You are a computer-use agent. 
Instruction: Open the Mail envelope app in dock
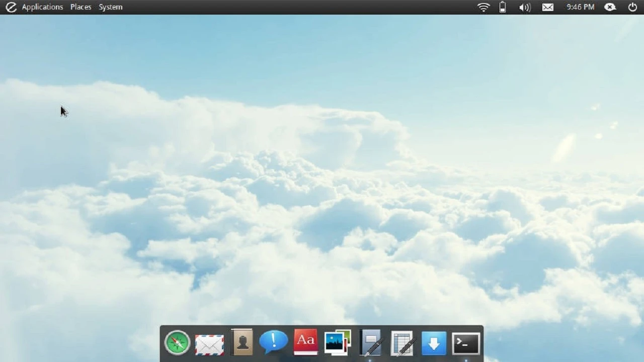[x=209, y=344]
